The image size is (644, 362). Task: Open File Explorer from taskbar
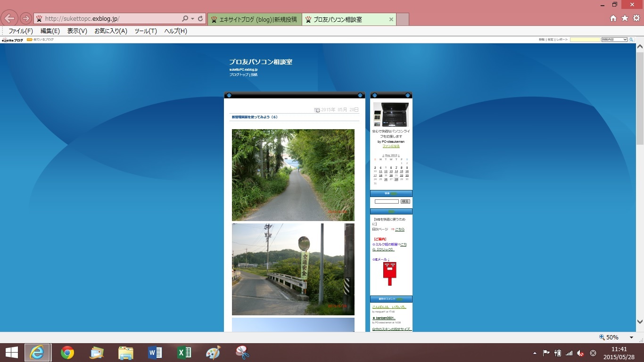click(x=126, y=353)
